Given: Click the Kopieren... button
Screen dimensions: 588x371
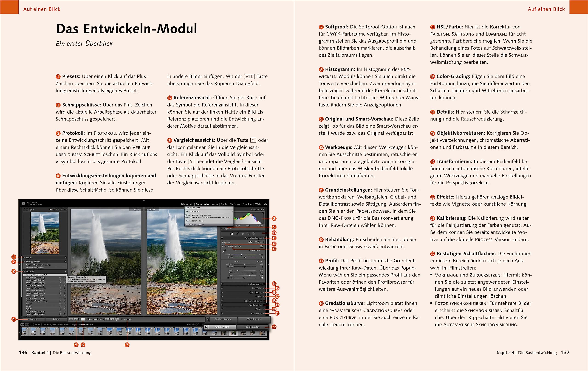Looking at the screenshot, I should pyautogui.click(x=34, y=319).
